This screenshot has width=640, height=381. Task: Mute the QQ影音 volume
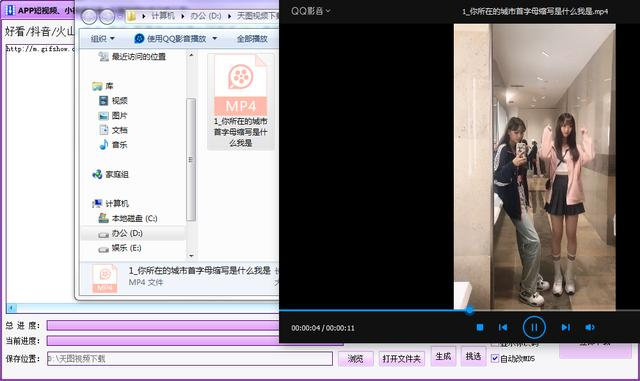(x=590, y=327)
